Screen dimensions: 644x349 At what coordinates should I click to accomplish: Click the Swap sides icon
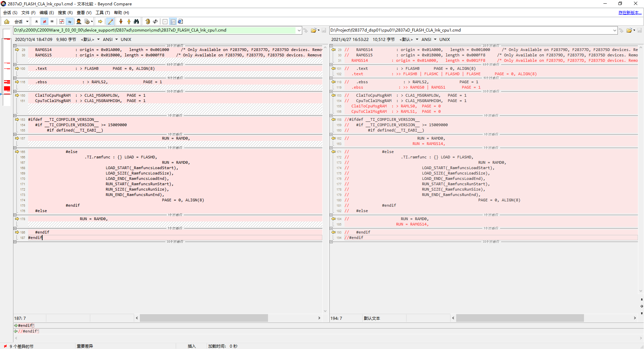155,21
